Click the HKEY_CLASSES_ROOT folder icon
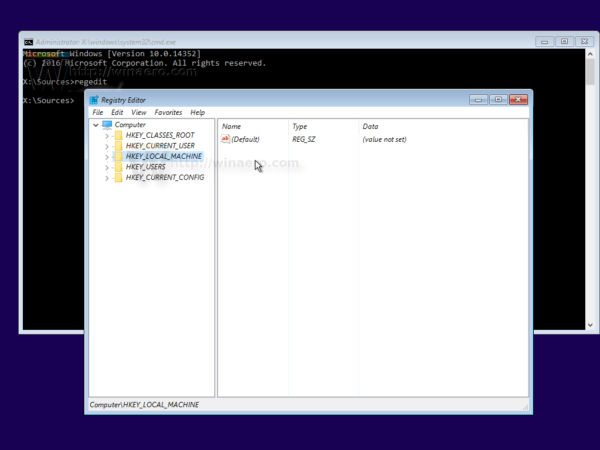 119,135
